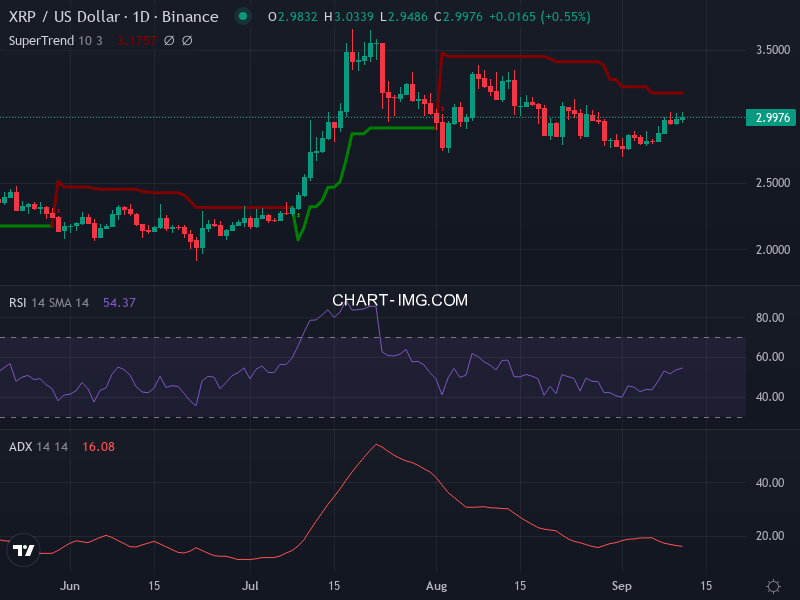The image size is (800, 600).
Task: Click the CHART-IMG.COM watermark
Action: click(400, 300)
